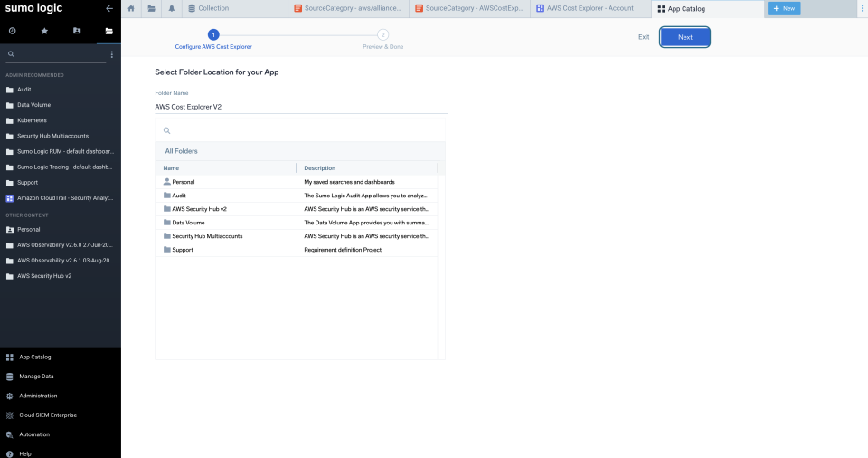Viewport: 868px width, 458px height.
Task: Click the Personal user icon in folder table
Action: pyautogui.click(x=166, y=181)
